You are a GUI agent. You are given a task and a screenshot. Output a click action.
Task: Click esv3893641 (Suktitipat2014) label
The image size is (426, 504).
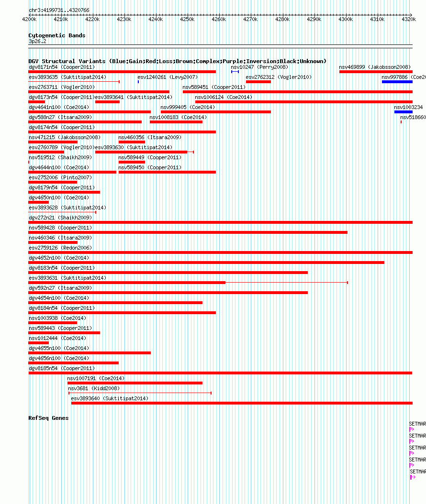[134, 97]
